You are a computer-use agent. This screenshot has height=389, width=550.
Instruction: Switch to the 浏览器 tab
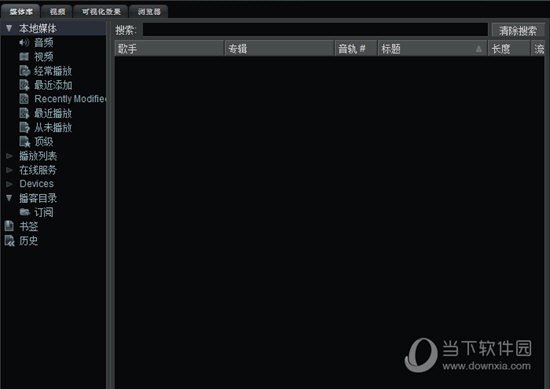pos(149,12)
